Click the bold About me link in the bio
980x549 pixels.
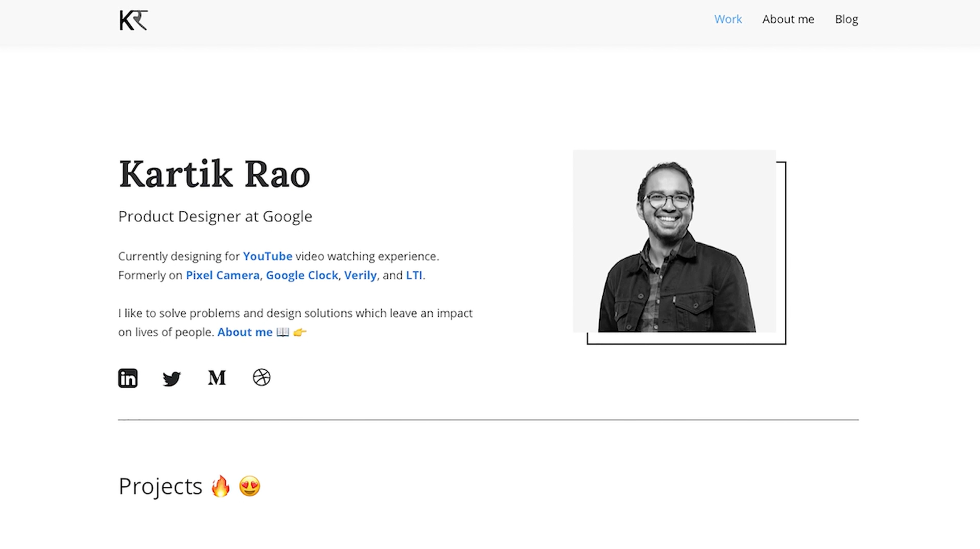[x=245, y=332]
